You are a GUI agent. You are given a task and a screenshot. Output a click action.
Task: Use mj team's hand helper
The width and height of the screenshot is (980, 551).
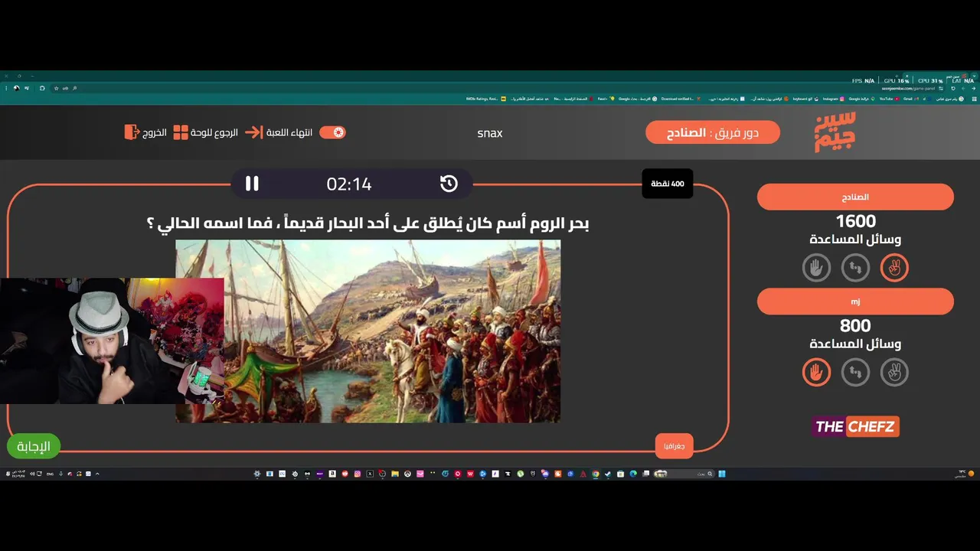click(x=816, y=373)
